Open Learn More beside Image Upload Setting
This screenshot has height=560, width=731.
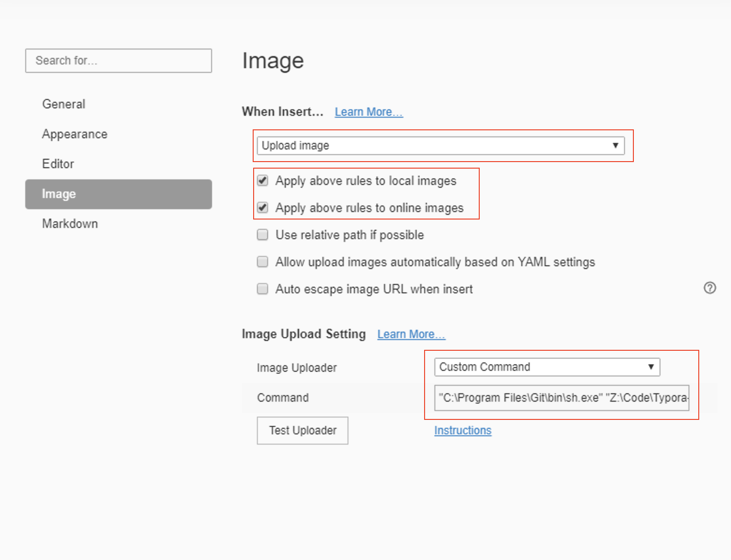coord(411,334)
